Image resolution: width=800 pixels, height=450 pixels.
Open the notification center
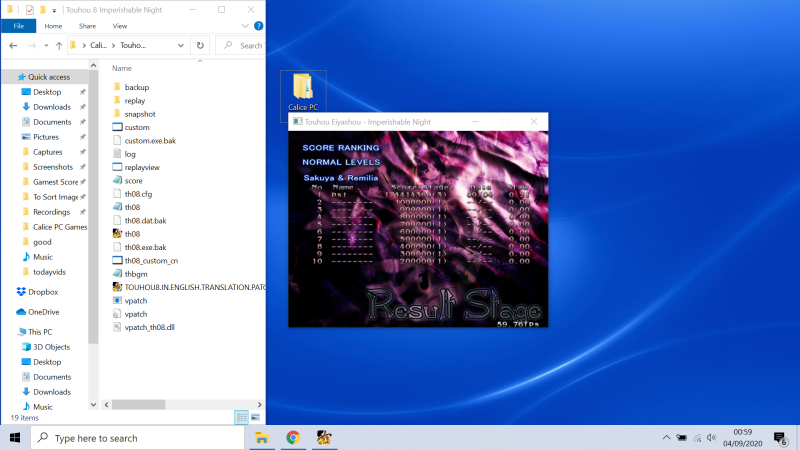tap(780, 438)
